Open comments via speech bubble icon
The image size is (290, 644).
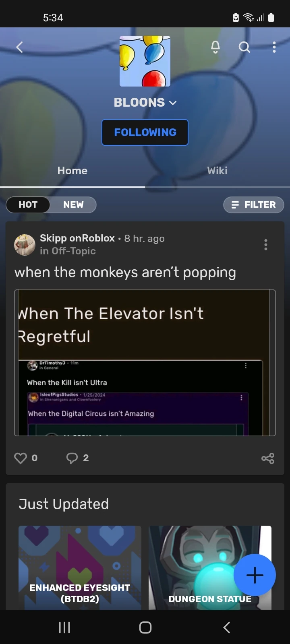[72, 458]
